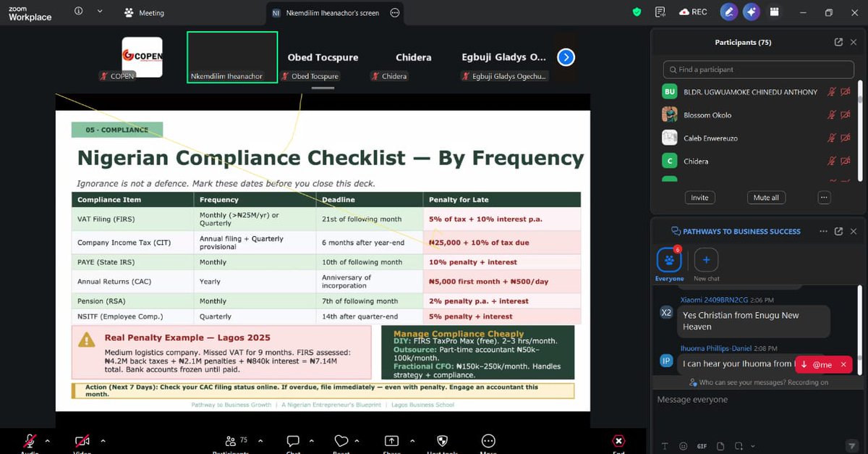The image size is (868, 454).
Task: Open Chat from bottom toolbar
Action: (293, 441)
